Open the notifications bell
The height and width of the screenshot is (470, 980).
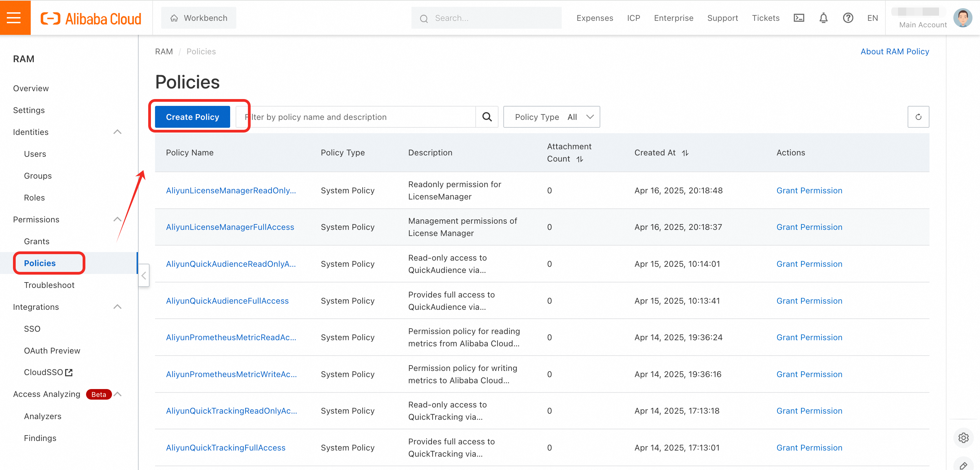tap(823, 18)
